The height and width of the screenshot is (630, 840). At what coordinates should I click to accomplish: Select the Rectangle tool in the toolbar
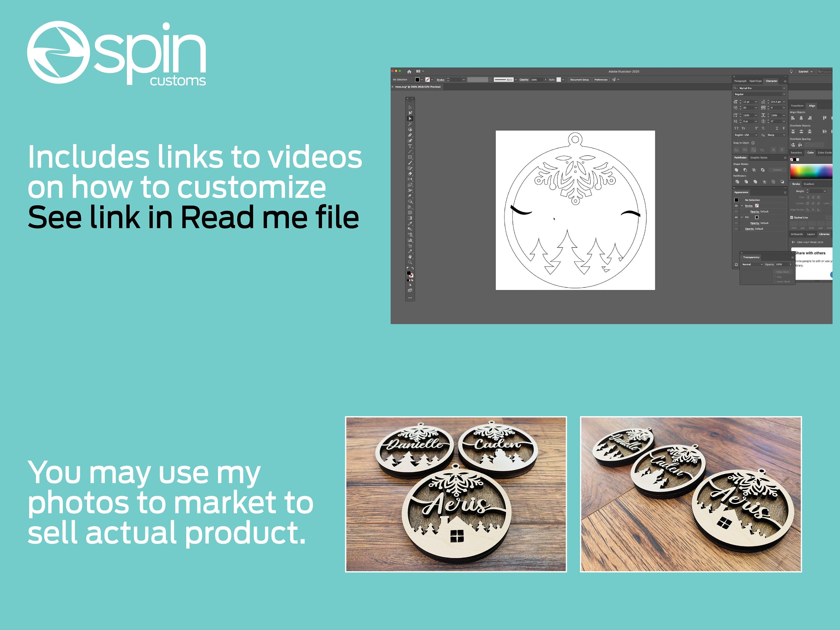point(410,157)
